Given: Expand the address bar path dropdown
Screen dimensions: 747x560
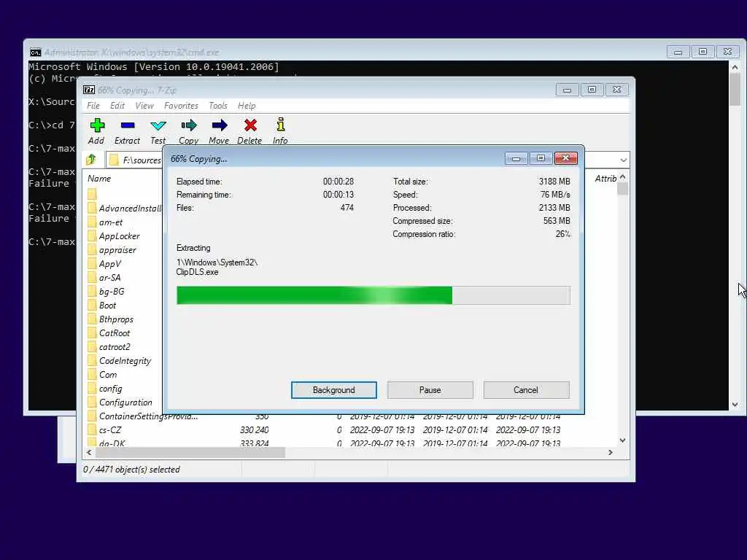Looking at the screenshot, I should (x=623, y=160).
